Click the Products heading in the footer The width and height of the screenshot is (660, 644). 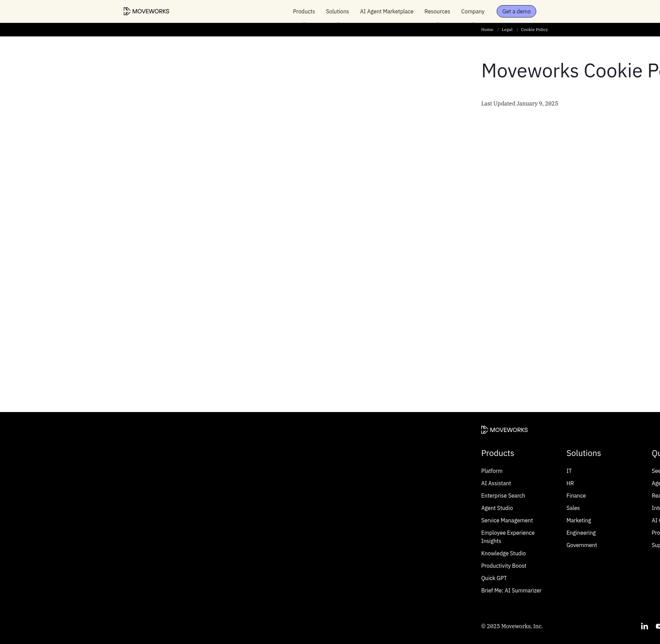point(497,453)
